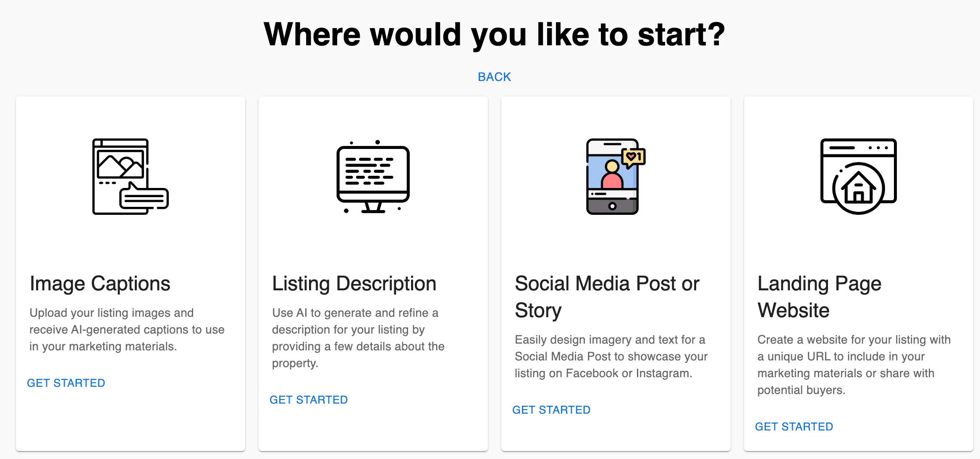Click GET STARTED under Listing Description
Viewport: 980px width, 459px height.
click(309, 399)
